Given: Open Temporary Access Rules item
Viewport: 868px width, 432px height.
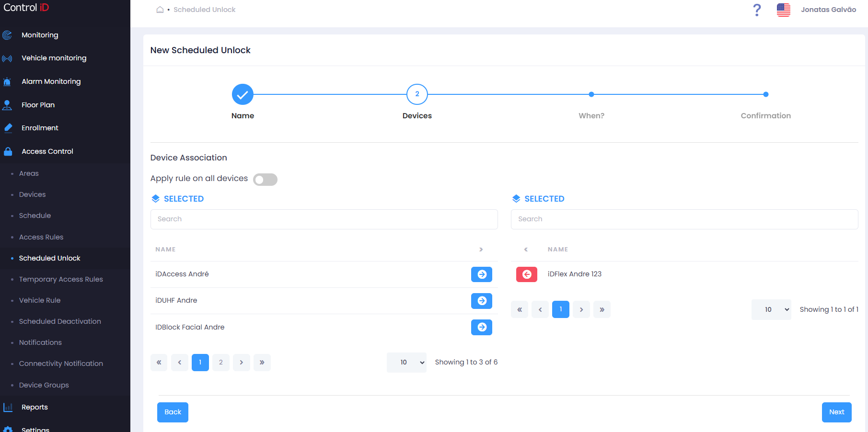Looking at the screenshot, I should [x=61, y=279].
